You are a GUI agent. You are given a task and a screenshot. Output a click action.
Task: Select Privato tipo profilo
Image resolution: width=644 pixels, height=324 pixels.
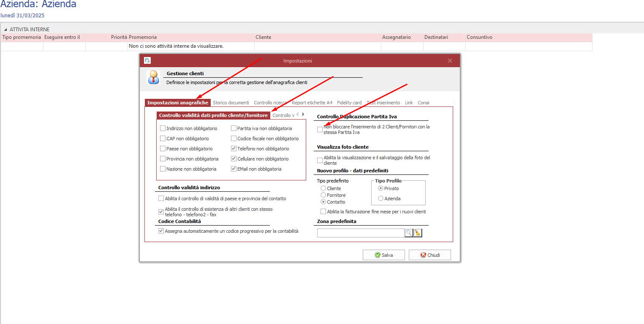[x=381, y=188]
